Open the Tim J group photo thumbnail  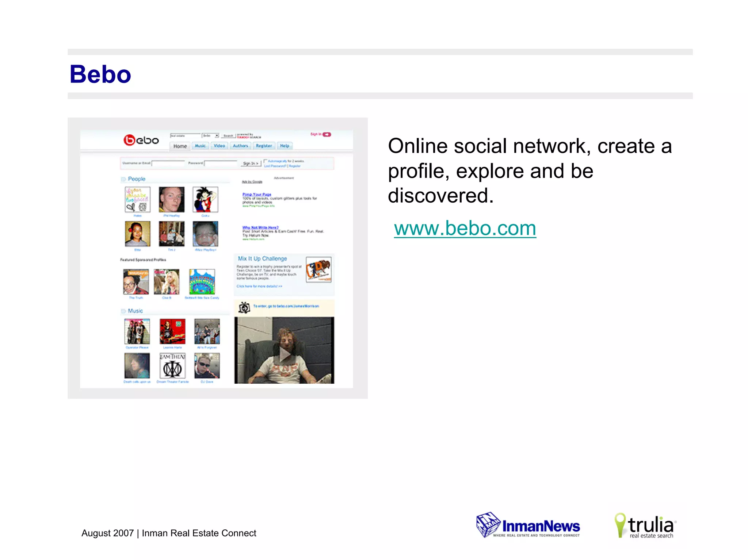pyautogui.click(x=172, y=234)
